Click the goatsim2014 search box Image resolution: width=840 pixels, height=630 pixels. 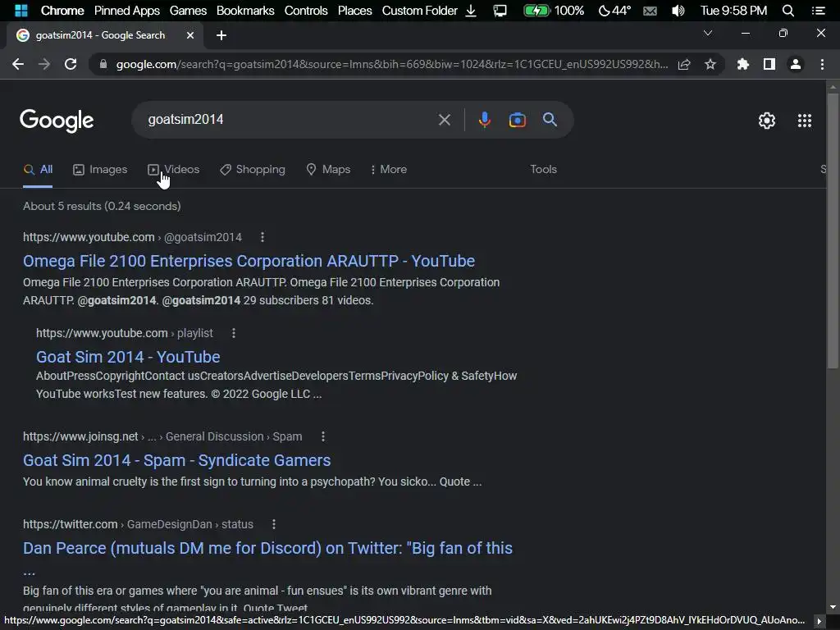(x=290, y=120)
